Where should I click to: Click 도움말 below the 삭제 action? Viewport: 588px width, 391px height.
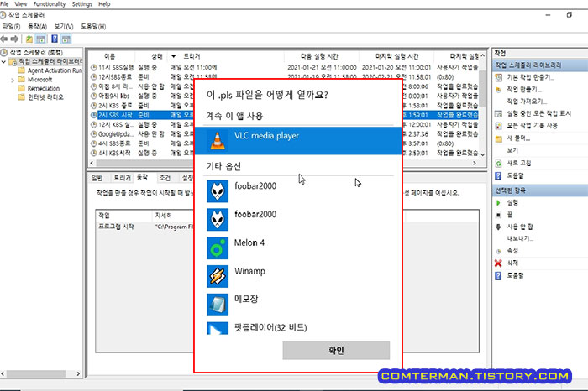[x=515, y=275]
